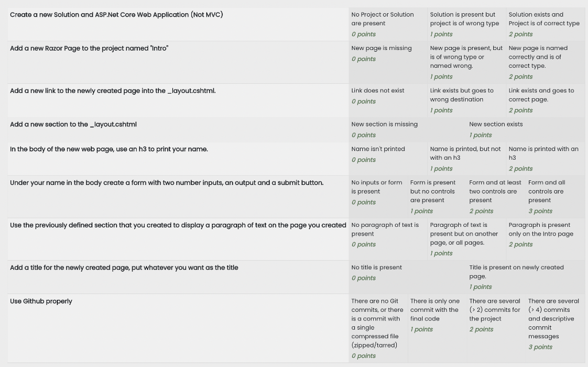Click 'There is only one commit' rating cell
Viewport: 588px width, 367px height.
437,329
